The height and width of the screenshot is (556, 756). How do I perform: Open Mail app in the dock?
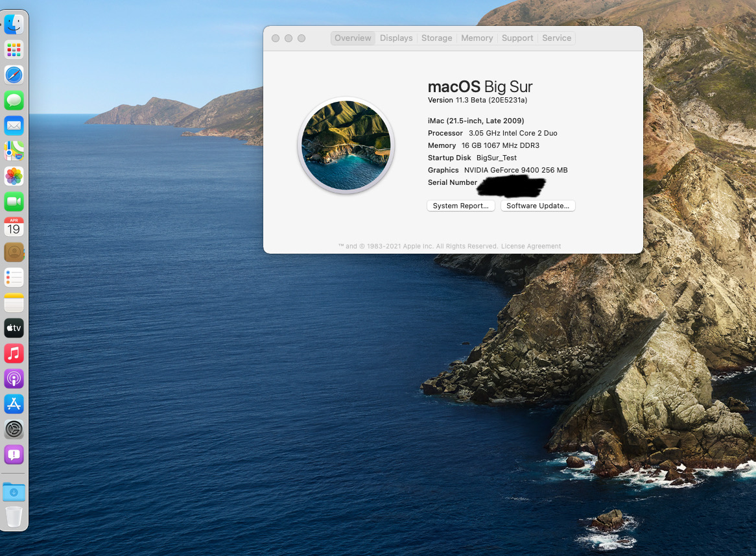click(x=14, y=125)
